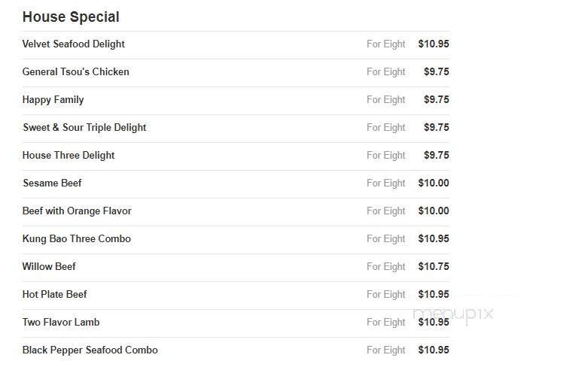Open the Velvet Seafood Delight item
The width and height of the screenshot is (588, 376).
74,44
